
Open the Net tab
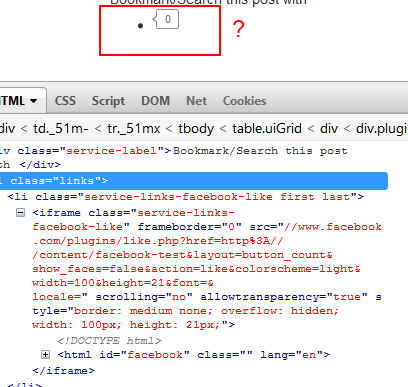tap(197, 101)
